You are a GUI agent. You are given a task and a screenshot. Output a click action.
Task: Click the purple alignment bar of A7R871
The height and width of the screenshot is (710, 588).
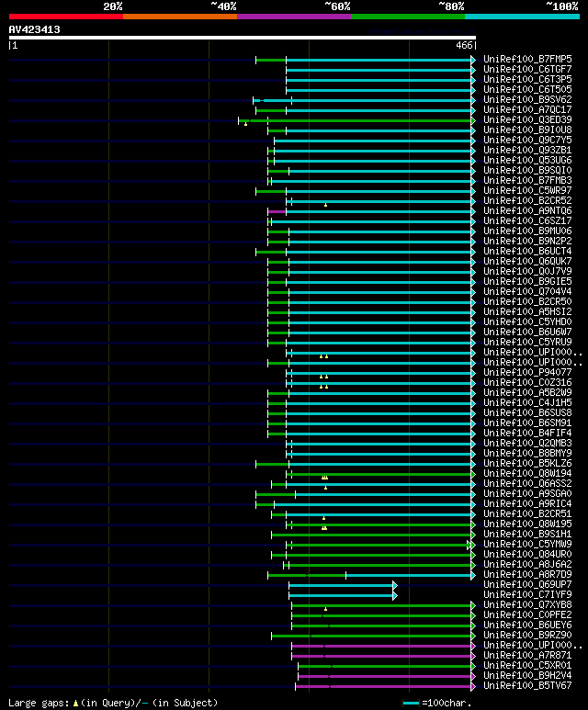(x=381, y=656)
